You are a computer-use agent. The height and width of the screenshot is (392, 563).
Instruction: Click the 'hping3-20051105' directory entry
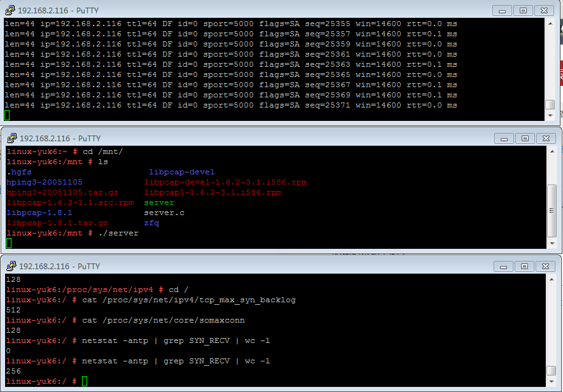tap(45, 181)
